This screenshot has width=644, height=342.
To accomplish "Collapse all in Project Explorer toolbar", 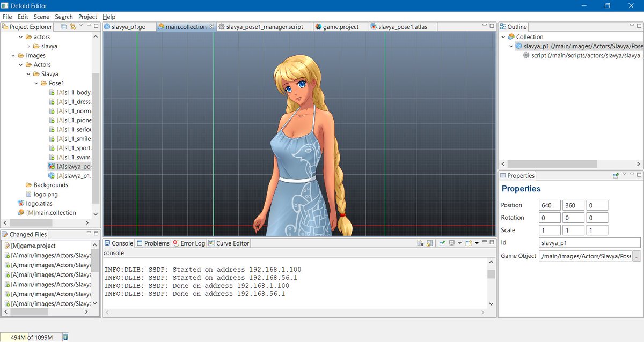I will coord(64,27).
